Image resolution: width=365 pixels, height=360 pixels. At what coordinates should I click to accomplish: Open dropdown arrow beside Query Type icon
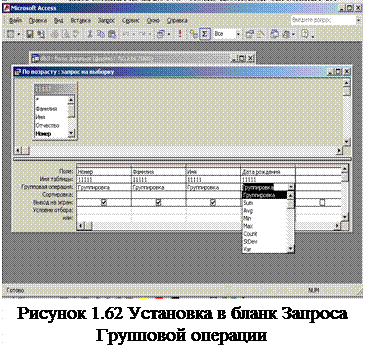pos(169,34)
